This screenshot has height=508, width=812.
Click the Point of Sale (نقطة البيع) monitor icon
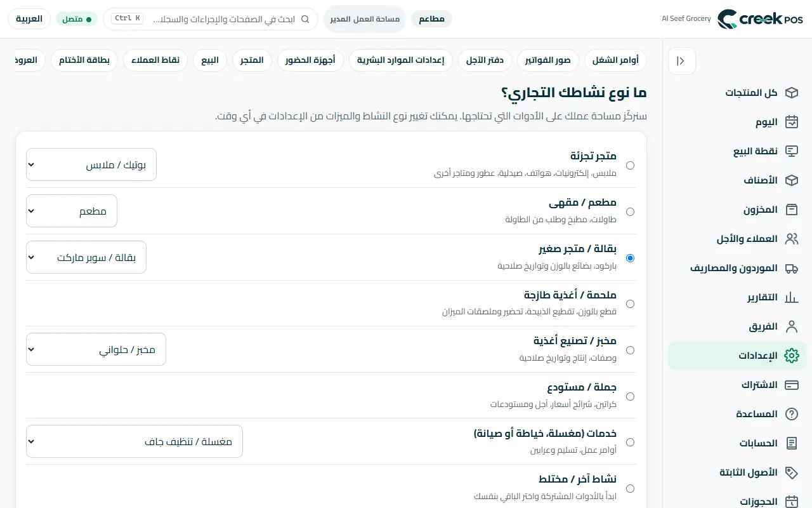click(791, 151)
